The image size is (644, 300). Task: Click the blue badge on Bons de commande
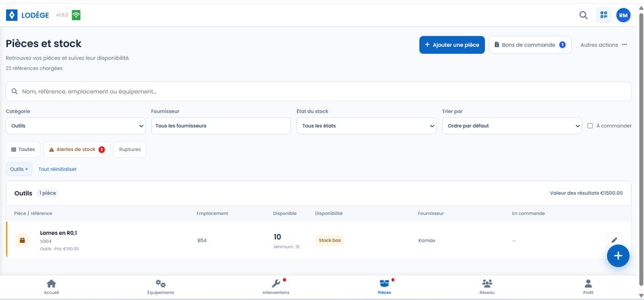click(x=562, y=45)
